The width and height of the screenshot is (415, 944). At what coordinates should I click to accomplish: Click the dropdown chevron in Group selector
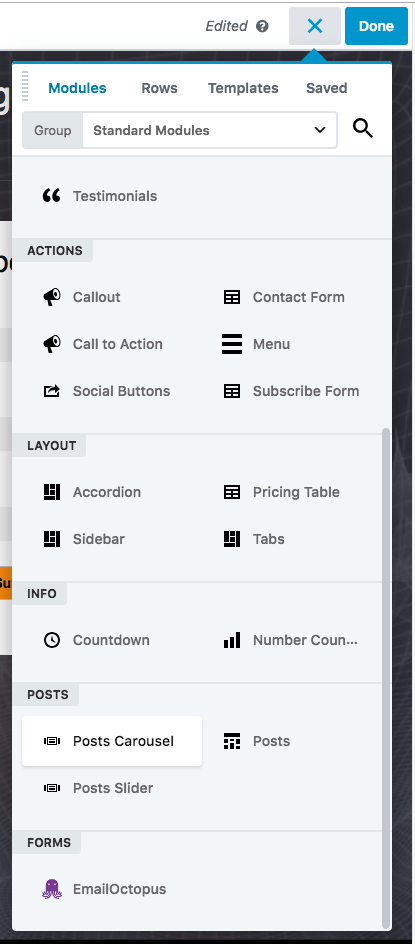pos(320,130)
